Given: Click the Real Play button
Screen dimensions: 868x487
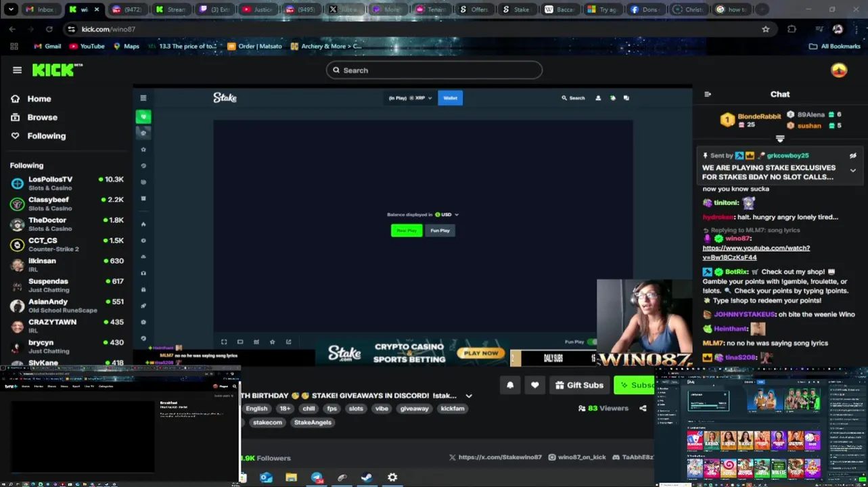Looking at the screenshot, I should click(407, 231).
